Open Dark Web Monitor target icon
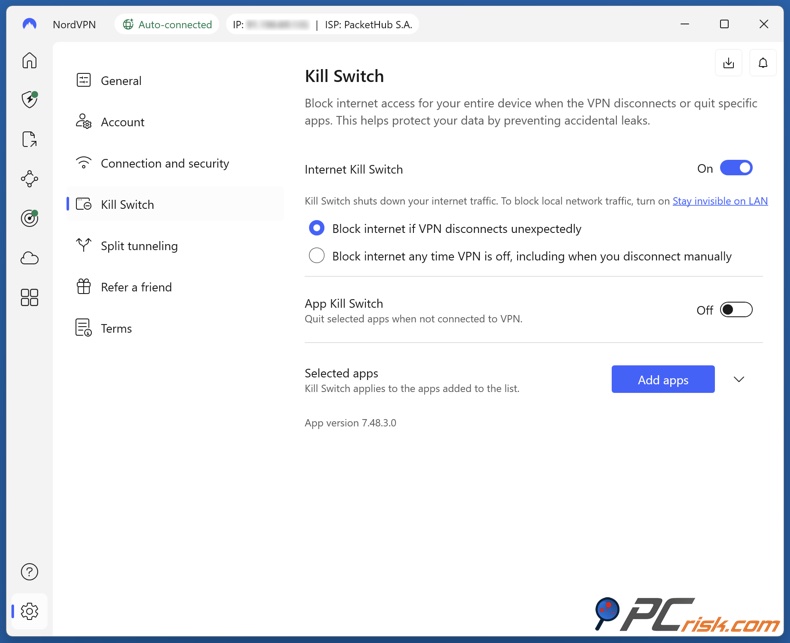This screenshot has width=790, height=643. 30,218
